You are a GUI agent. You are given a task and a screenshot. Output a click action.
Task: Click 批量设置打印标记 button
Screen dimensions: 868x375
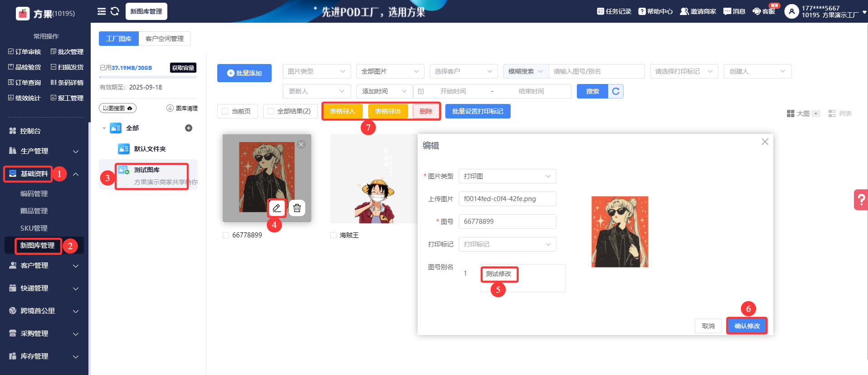[x=478, y=111]
